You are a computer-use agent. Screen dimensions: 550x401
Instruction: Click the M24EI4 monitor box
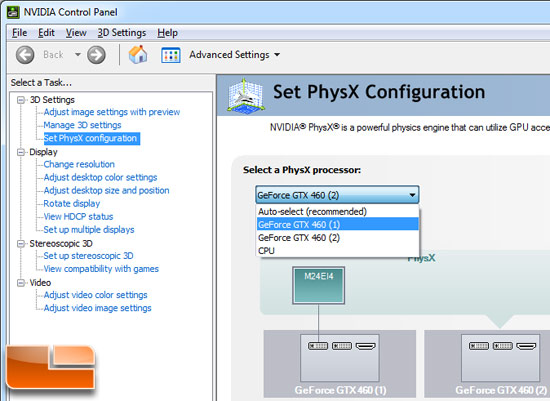[318, 285]
